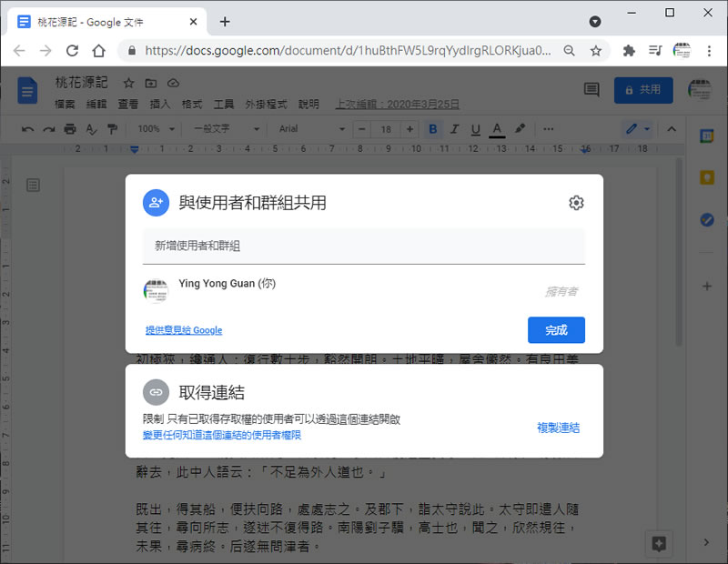Star the document 桃花源記
Screen dimensions: 728x564
click(128, 83)
